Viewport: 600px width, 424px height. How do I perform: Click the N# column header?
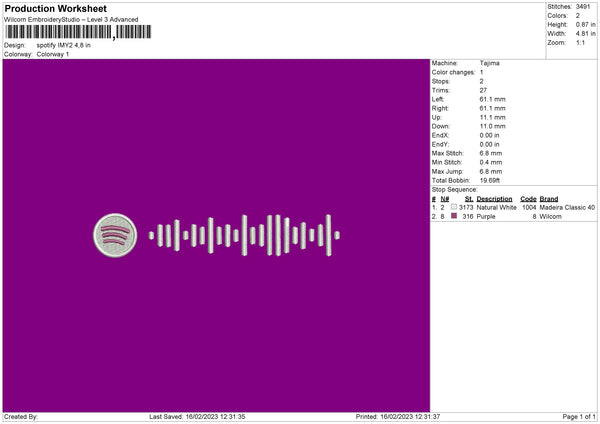point(445,199)
